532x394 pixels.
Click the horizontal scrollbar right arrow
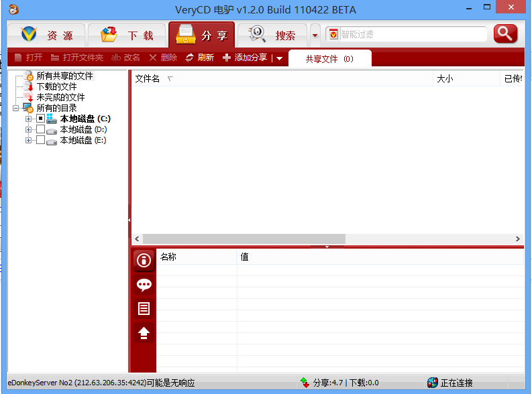(x=518, y=239)
